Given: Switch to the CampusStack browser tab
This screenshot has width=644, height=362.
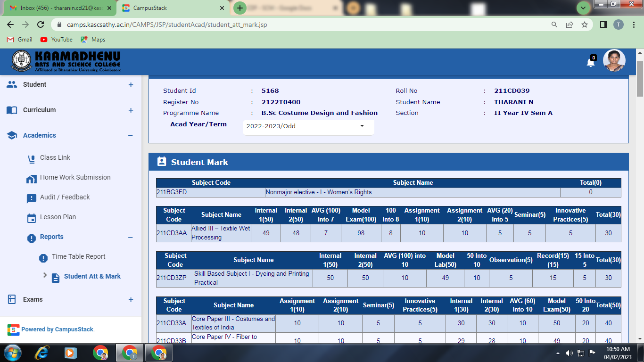Looking at the screenshot, I should 173,8.
